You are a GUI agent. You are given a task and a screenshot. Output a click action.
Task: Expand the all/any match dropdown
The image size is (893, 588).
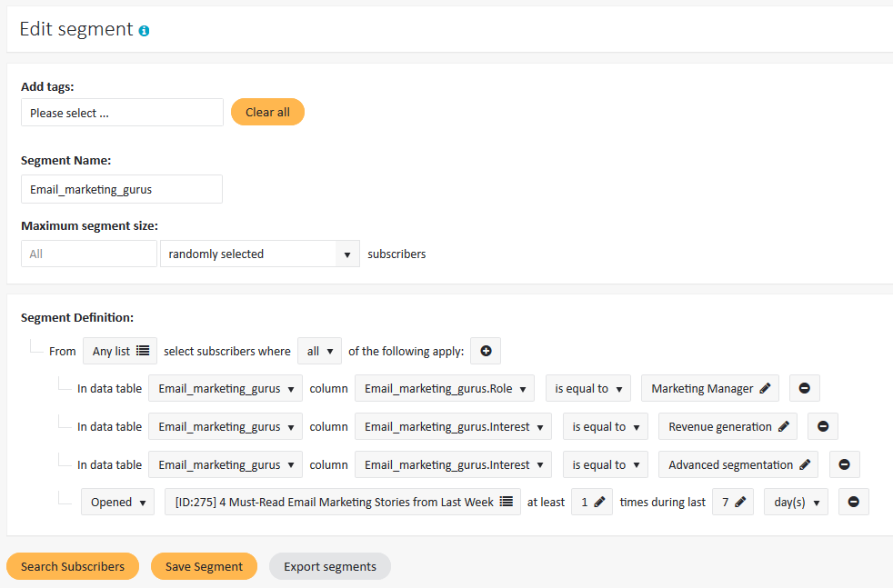coord(319,351)
